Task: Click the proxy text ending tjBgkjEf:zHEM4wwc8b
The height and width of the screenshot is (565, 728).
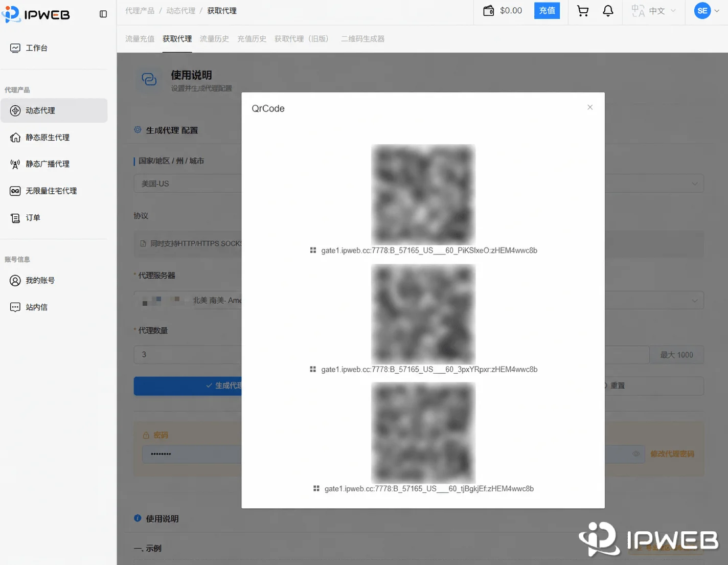Action: [429, 489]
